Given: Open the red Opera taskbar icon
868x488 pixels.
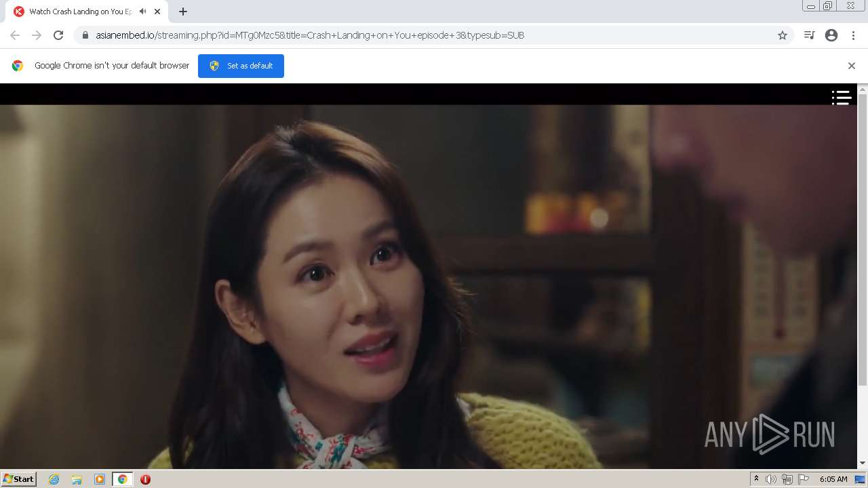Looking at the screenshot, I should (145, 479).
